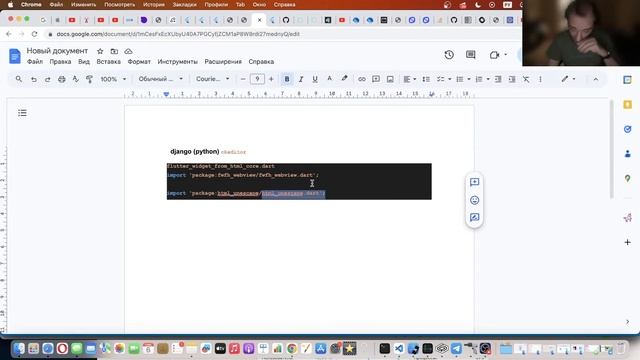Open Tasks in the side panel
640x360 pixels.
click(627, 129)
